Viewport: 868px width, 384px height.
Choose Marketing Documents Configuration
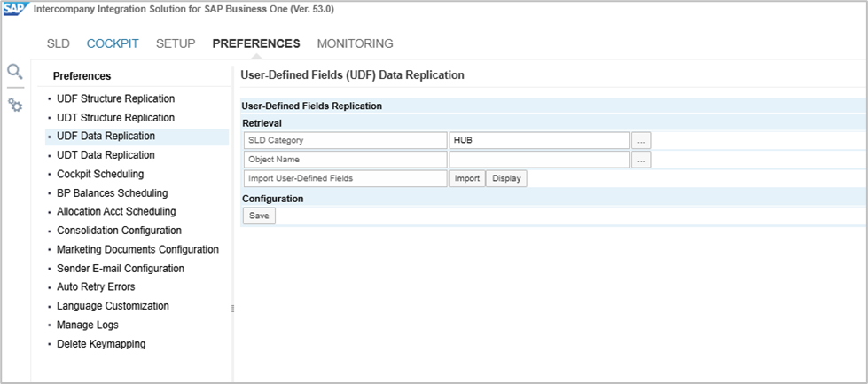137,249
